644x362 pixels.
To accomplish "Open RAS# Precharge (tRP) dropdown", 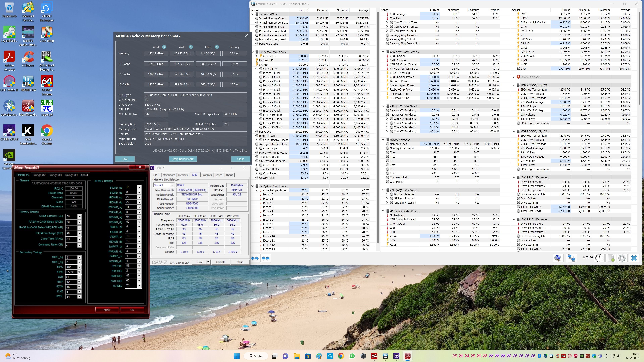I will [79, 234].
